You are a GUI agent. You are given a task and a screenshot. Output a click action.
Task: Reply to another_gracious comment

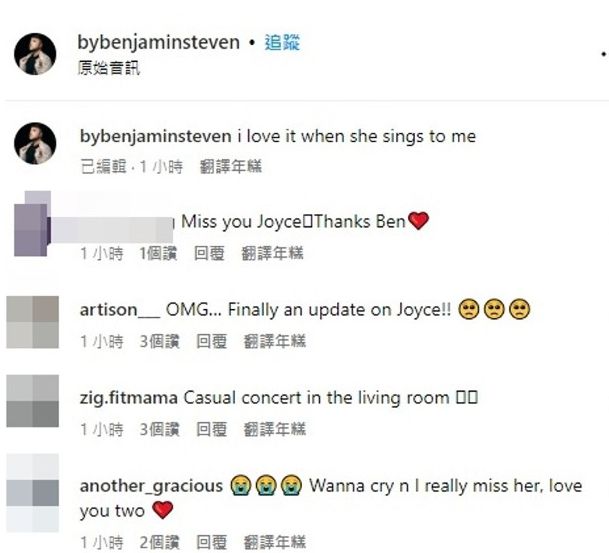[212, 542]
